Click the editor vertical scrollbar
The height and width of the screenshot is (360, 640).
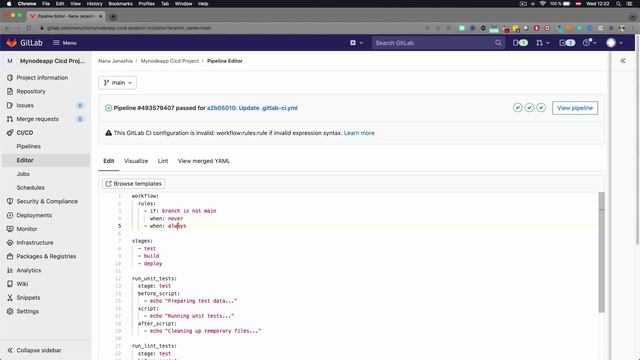602,252
